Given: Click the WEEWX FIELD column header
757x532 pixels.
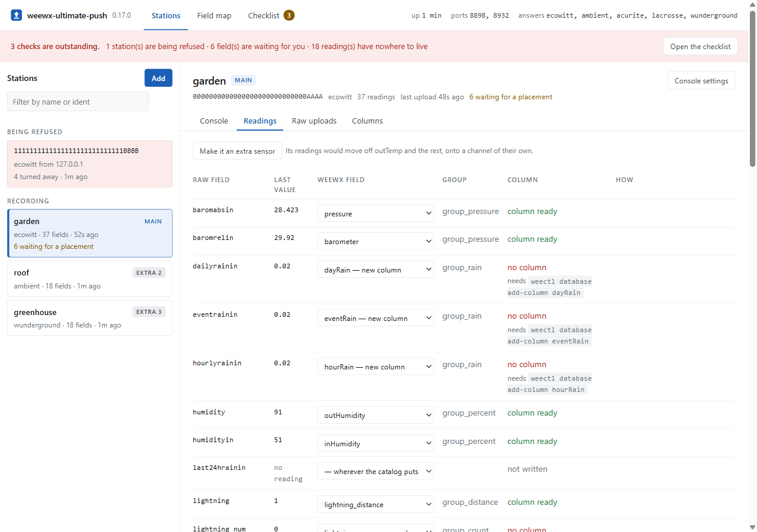Looking at the screenshot, I should point(341,180).
